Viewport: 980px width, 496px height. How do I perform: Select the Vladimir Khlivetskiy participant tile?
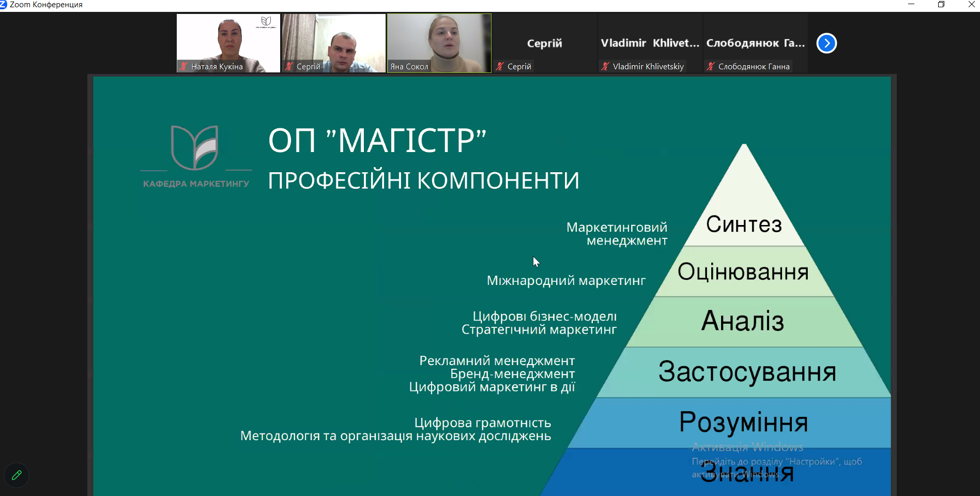(x=650, y=43)
